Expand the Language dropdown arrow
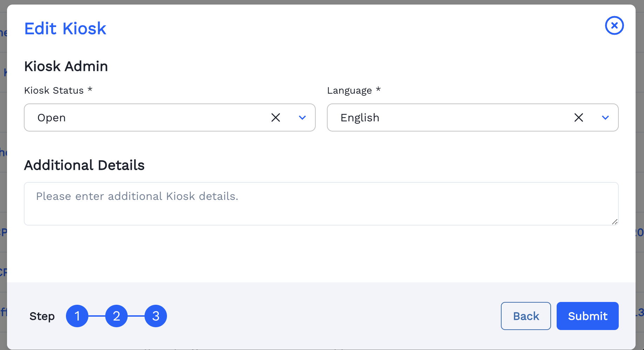The image size is (644, 350). 605,118
